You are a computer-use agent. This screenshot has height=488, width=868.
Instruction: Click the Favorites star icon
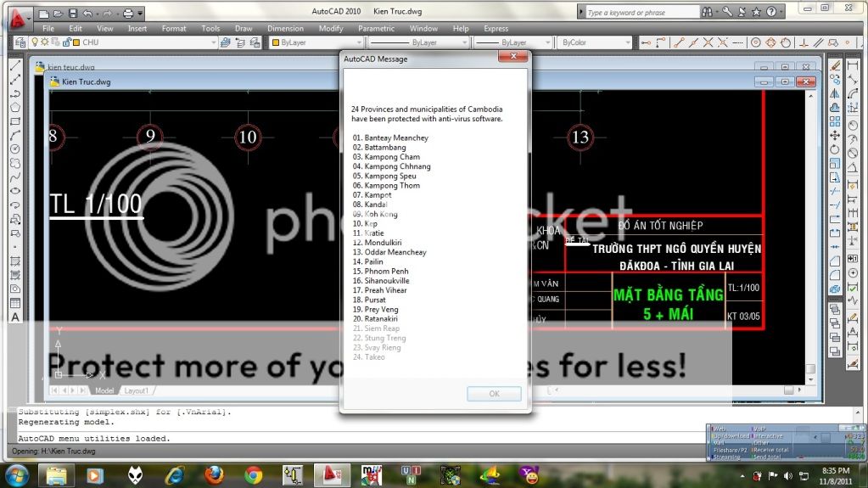click(756, 12)
